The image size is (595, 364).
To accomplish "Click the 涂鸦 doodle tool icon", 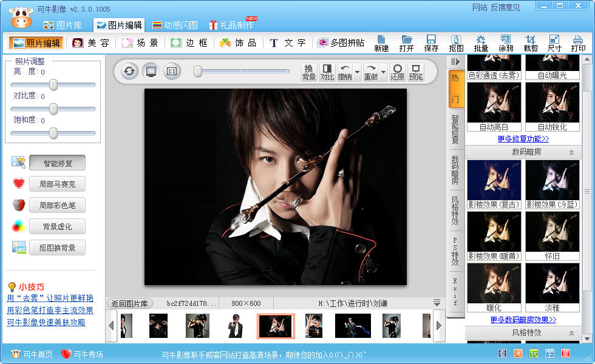I will (x=505, y=43).
